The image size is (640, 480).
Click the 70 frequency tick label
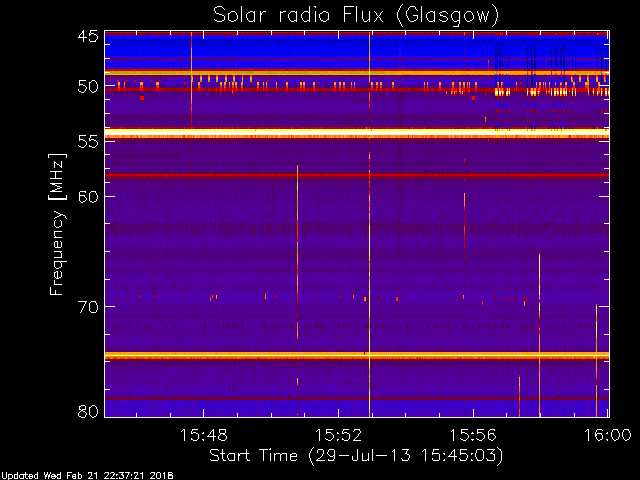pyautogui.click(x=88, y=306)
